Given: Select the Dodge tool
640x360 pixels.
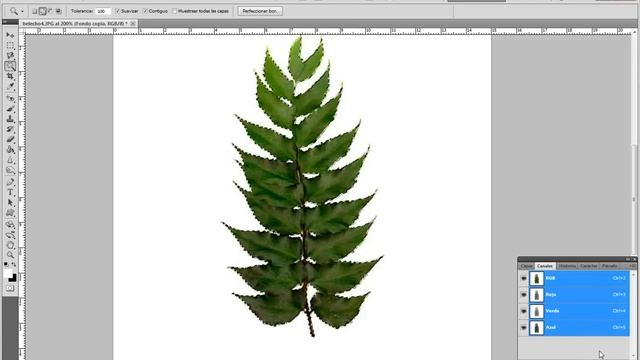Looking at the screenshot, I should coord(10,170).
